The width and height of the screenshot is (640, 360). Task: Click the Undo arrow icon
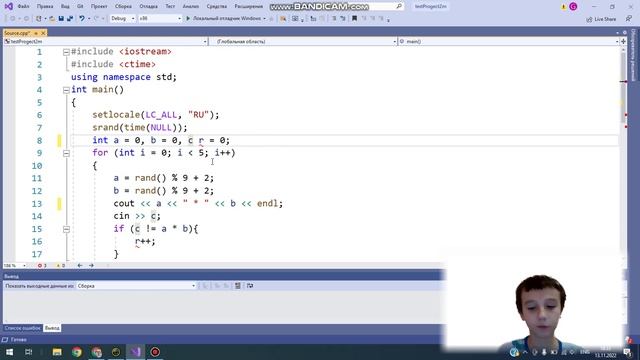(x=82, y=19)
